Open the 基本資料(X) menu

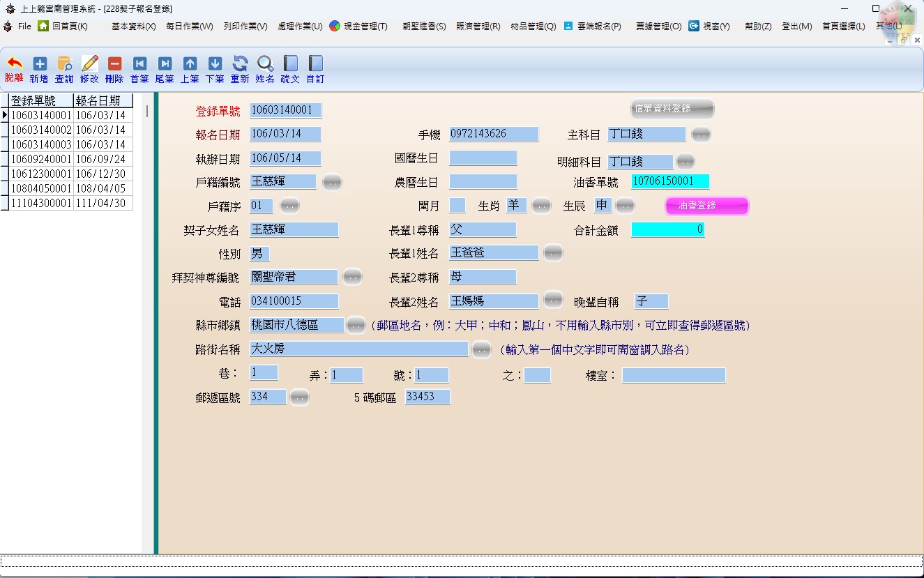coord(134,26)
